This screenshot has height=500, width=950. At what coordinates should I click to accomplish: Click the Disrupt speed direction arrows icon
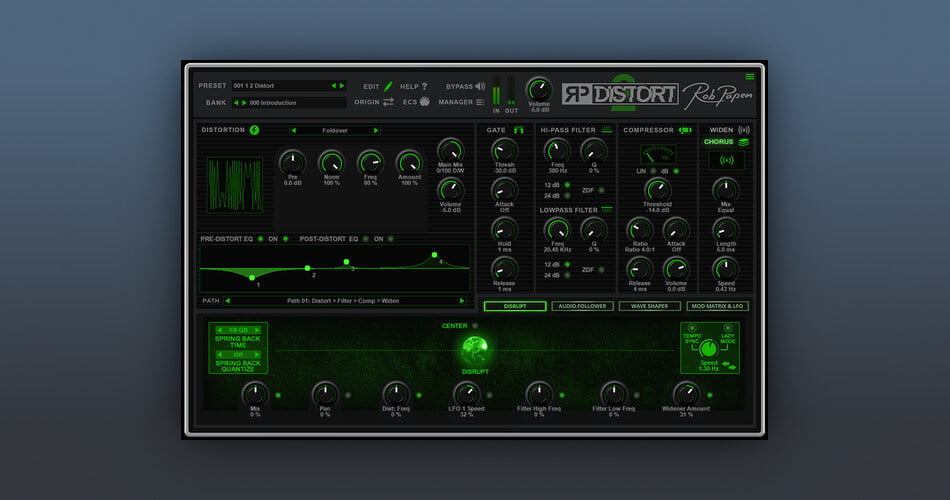click(x=729, y=365)
